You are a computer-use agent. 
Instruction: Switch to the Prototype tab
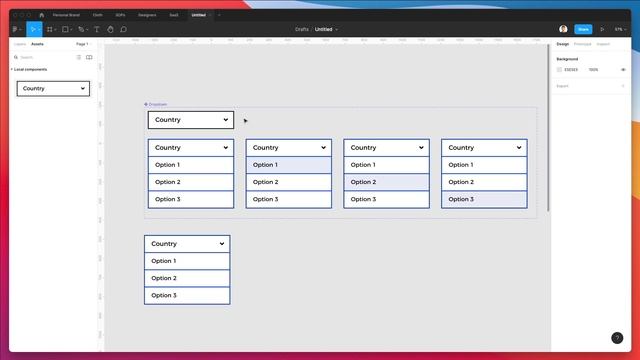[x=582, y=44]
